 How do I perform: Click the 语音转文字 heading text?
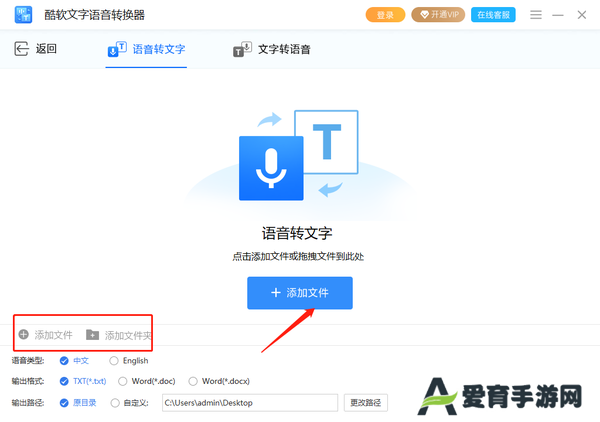pos(297,233)
